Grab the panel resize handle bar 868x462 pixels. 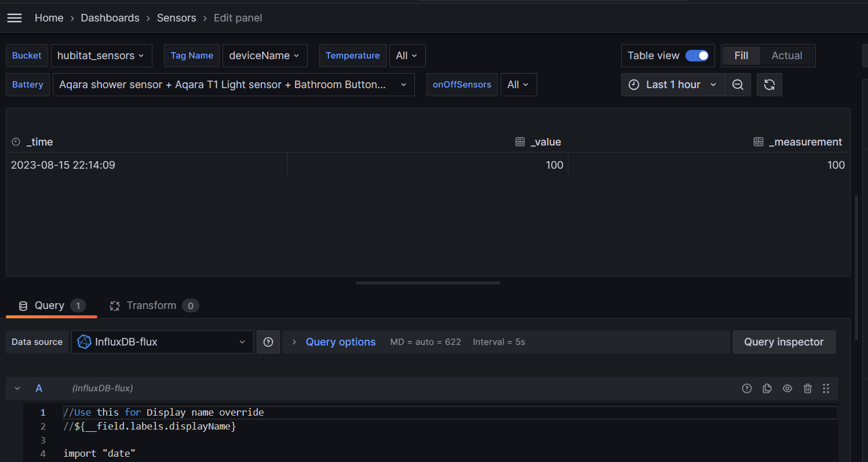pos(428,283)
